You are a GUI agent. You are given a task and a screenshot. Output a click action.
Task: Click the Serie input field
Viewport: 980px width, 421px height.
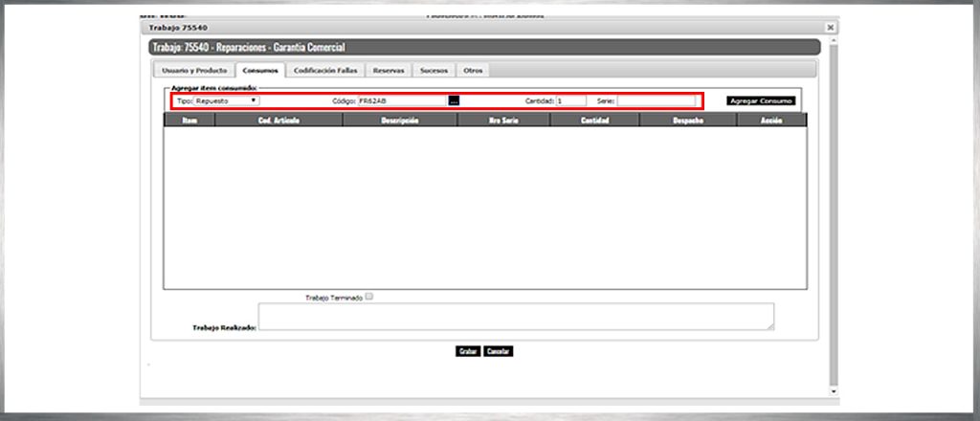pos(657,100)
